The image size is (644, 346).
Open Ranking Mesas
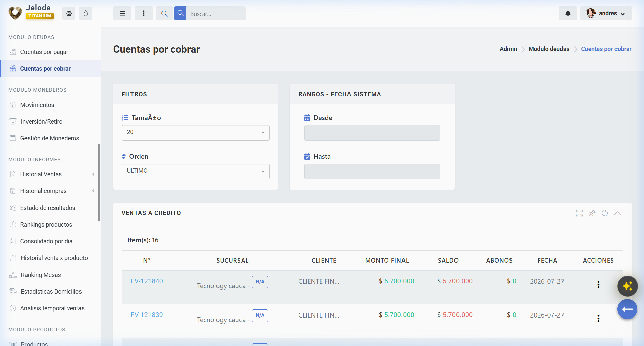tap(41, 275)
